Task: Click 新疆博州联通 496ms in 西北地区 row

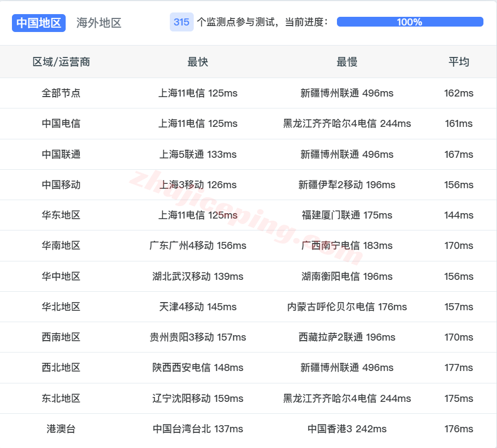Action: point(347,368)
